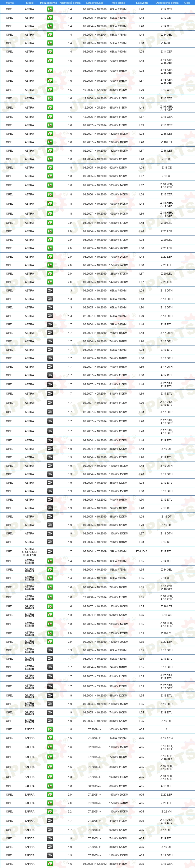Select petrol icon in Zafira A 18 XEL row
Screen dimensions: 195x868
click(50, 786)
